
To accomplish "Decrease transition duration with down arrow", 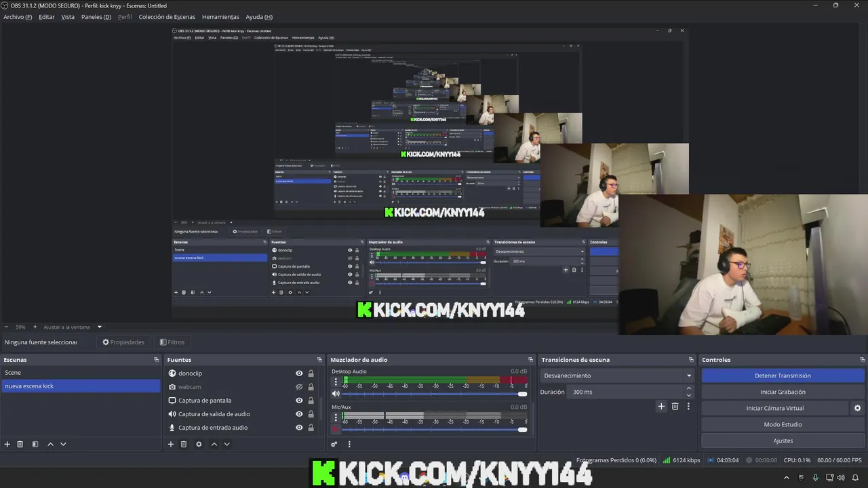I will pos(689,395).
